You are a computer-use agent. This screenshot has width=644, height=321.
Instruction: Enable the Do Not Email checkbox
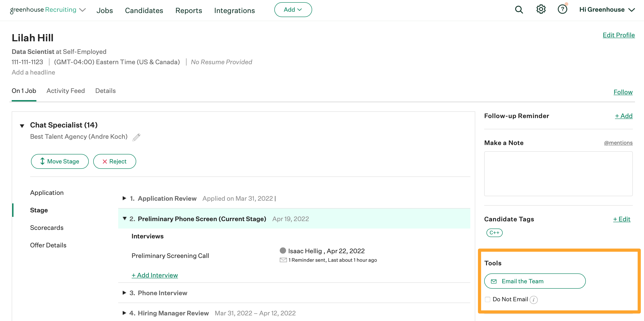(488, 299)
